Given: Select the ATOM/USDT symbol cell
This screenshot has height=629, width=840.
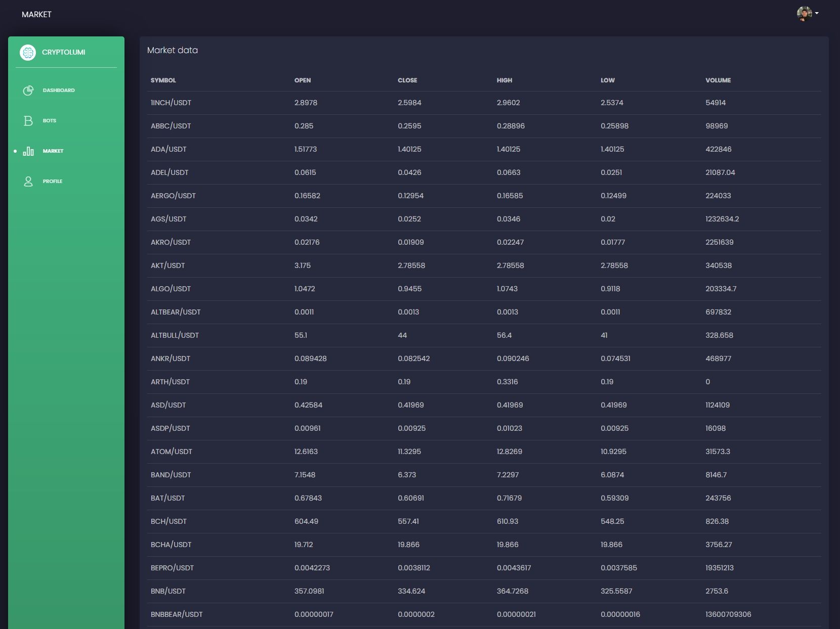Looking at the screenshot, I should 172,452.
